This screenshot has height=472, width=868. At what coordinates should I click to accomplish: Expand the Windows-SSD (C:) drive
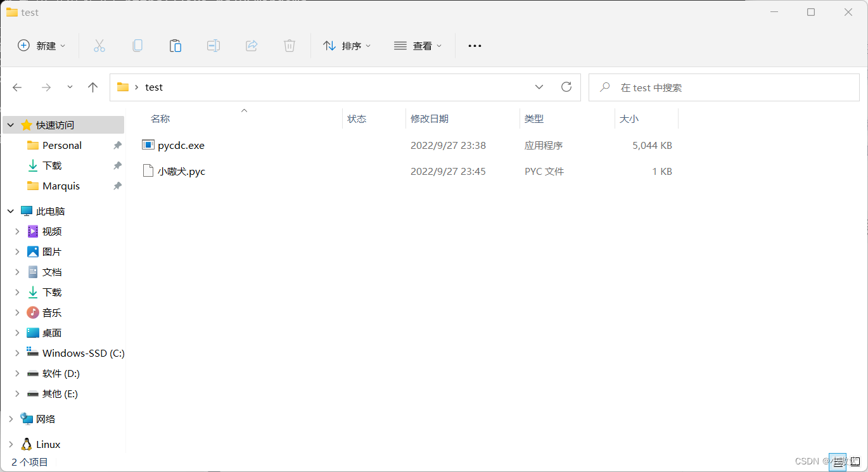17,353
